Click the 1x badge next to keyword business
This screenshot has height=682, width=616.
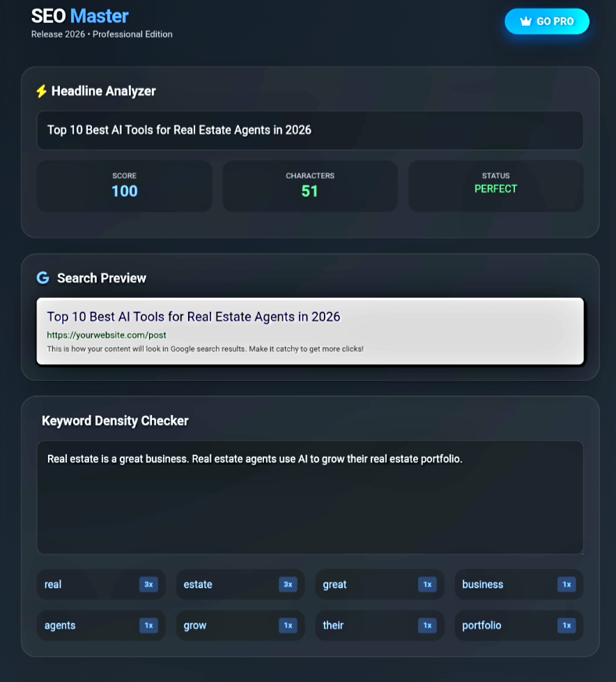click(567, 584)
